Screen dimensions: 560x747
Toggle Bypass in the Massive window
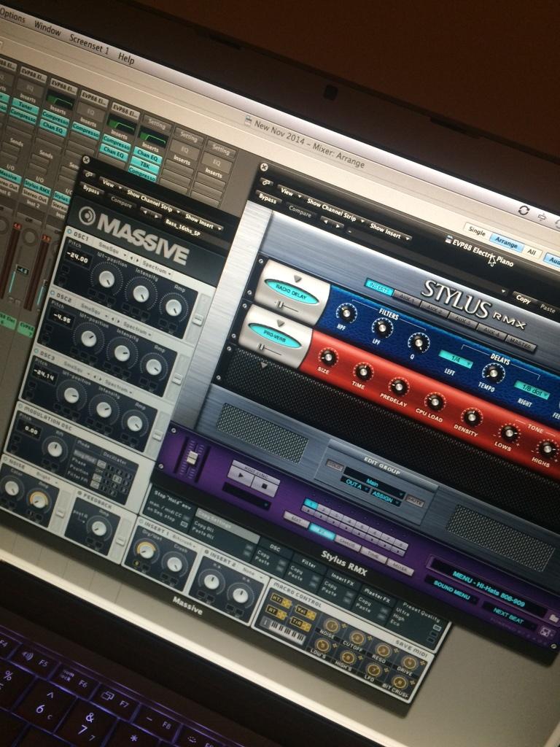click(x=90, y=190)
